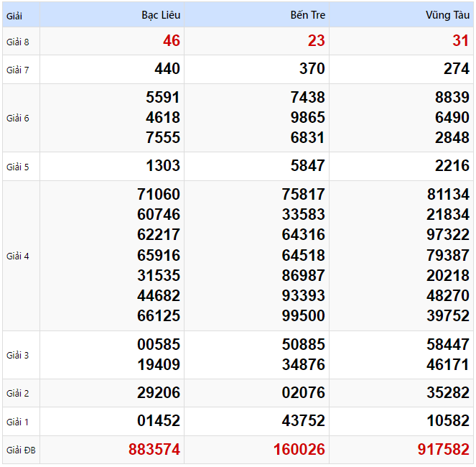
Task: Select the Giải 8 row label
Action: [18, 42]
